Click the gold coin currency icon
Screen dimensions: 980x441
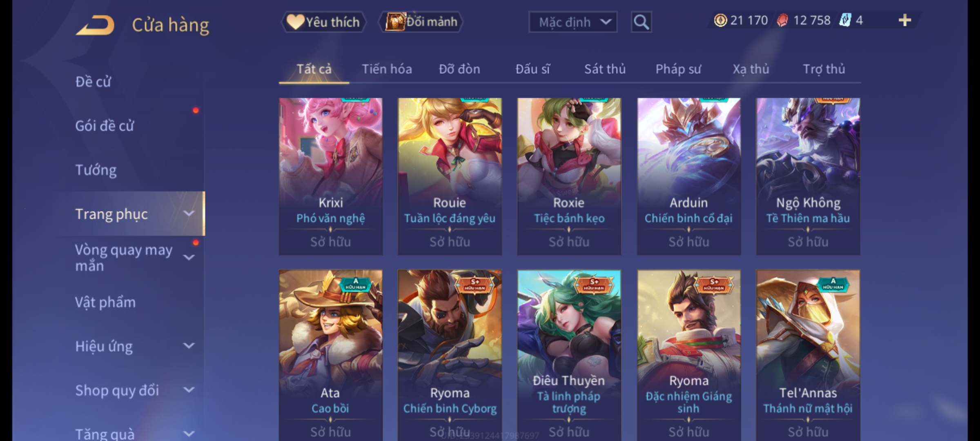pos(720,20)
